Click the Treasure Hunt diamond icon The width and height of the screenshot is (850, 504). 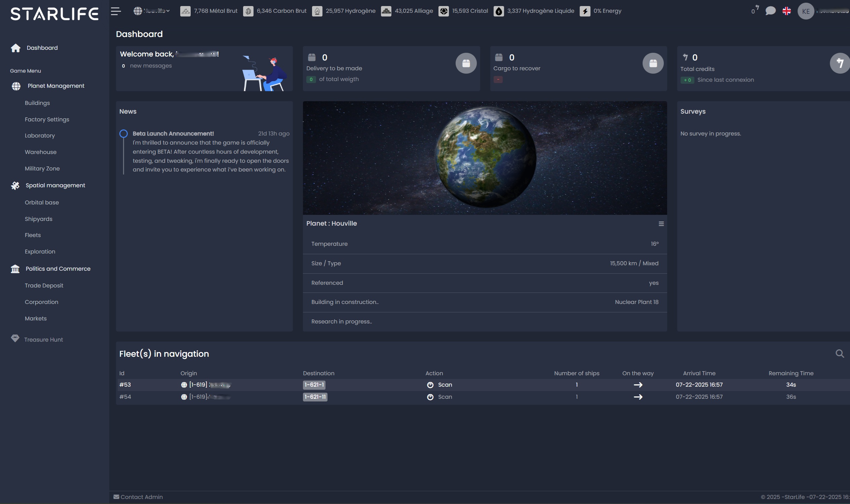pyautogui.click(x=15, y=339)
